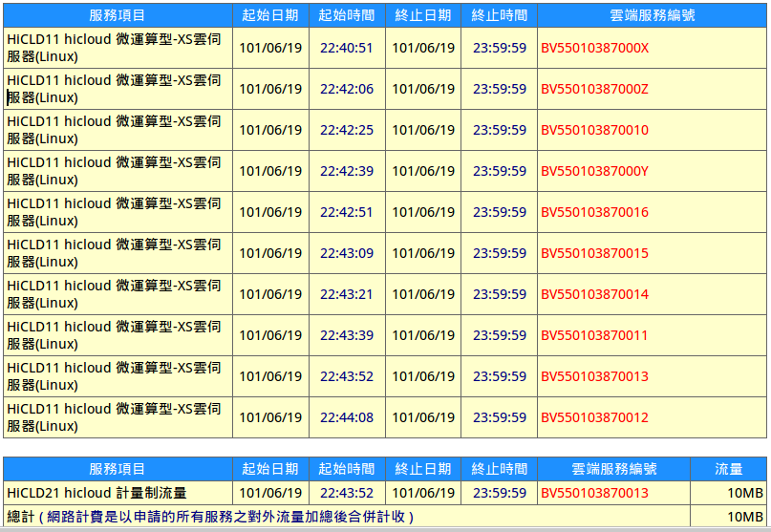Click the 總計 network billing note row

pyautogui.click(x=347, y=517)
